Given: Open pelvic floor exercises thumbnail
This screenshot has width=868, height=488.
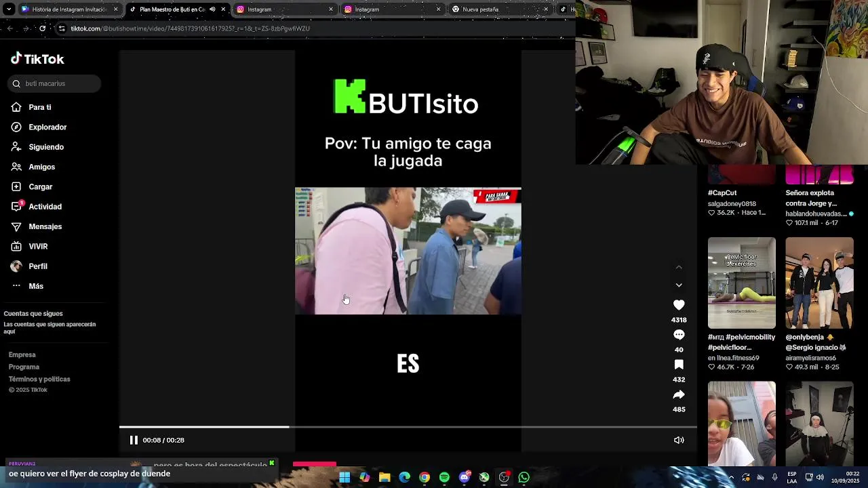Looking at the screenshot, I should pyautogui.click(x=742, y=283).
